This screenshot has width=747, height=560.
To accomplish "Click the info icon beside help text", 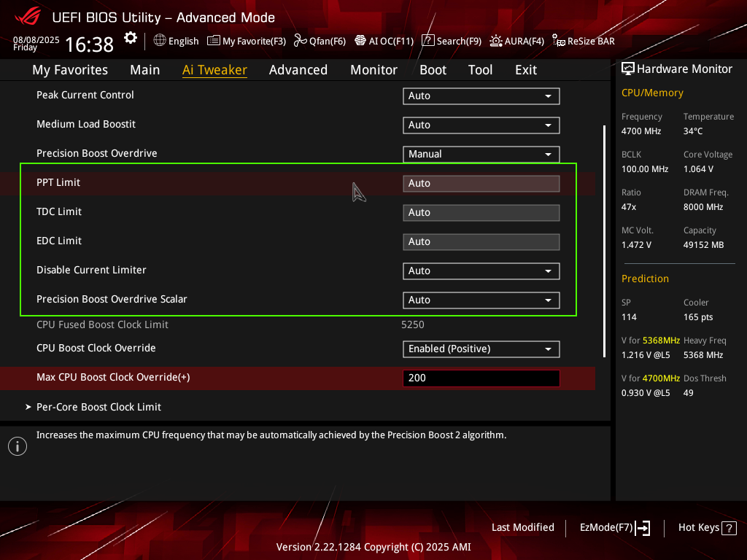I will point(18,446).
